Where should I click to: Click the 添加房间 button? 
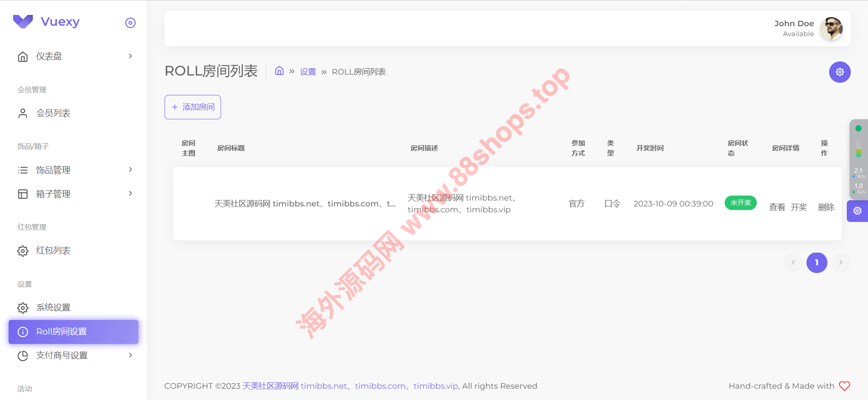193,107
